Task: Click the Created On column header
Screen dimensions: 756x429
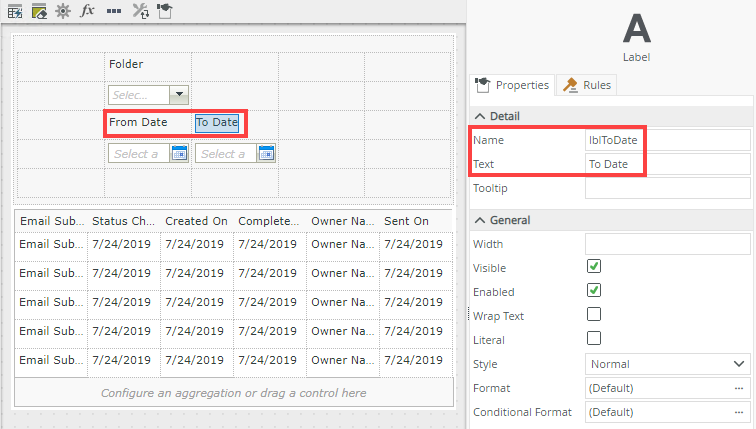Action: click(197, 221)
